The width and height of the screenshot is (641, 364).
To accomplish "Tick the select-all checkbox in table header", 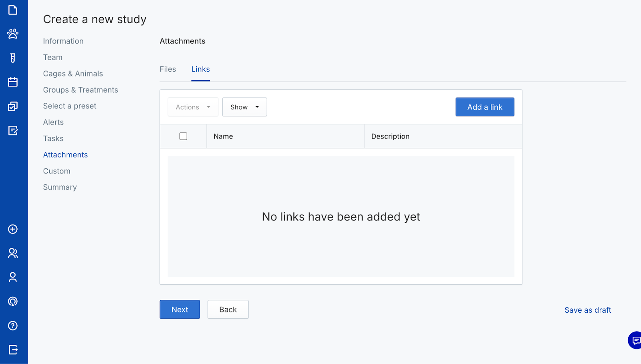I will pos(183,136).
